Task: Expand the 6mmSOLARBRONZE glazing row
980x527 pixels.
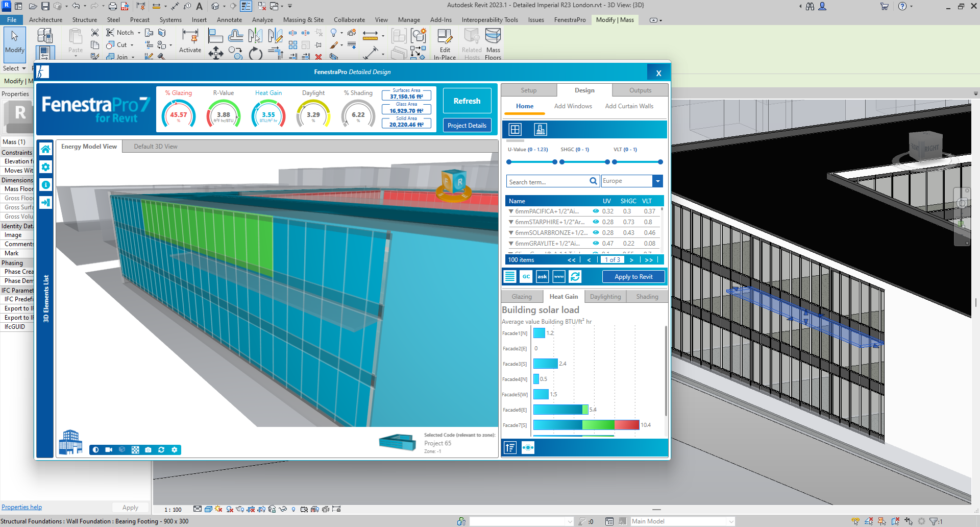Action: (x=511, y=233)
